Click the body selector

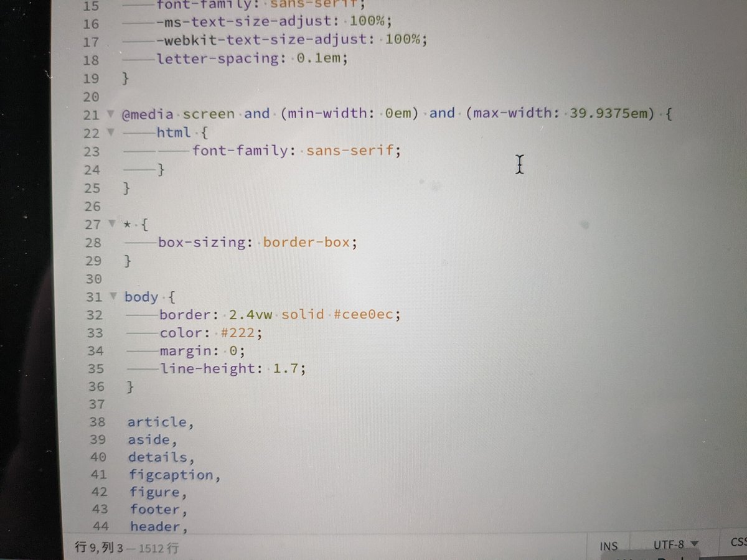coord(141,296)
